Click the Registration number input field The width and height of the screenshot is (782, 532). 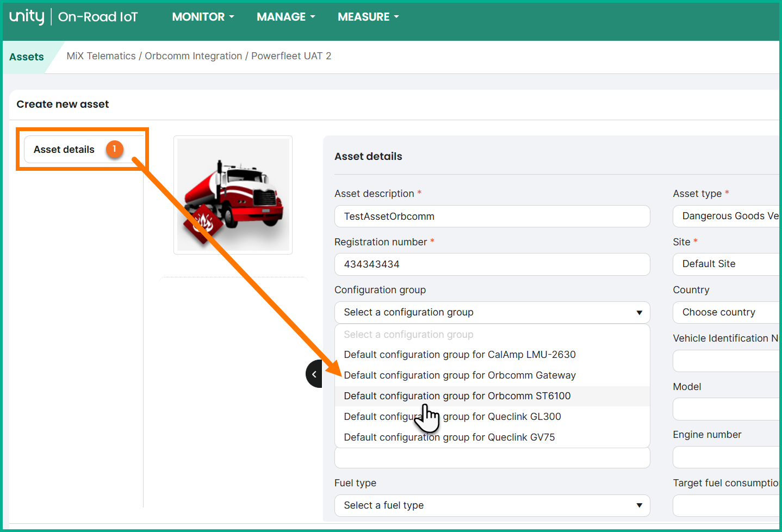click(x=492, y=264)
